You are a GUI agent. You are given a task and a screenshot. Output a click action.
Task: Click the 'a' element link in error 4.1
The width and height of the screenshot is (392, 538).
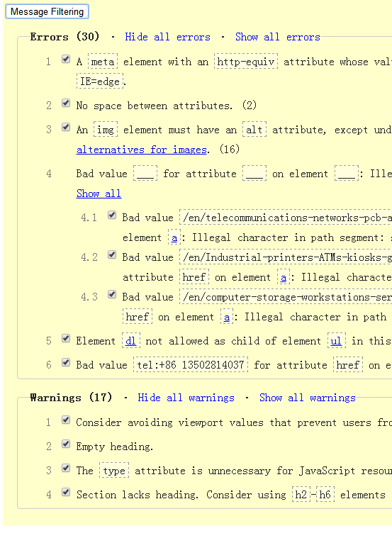[x=174, y=237]
